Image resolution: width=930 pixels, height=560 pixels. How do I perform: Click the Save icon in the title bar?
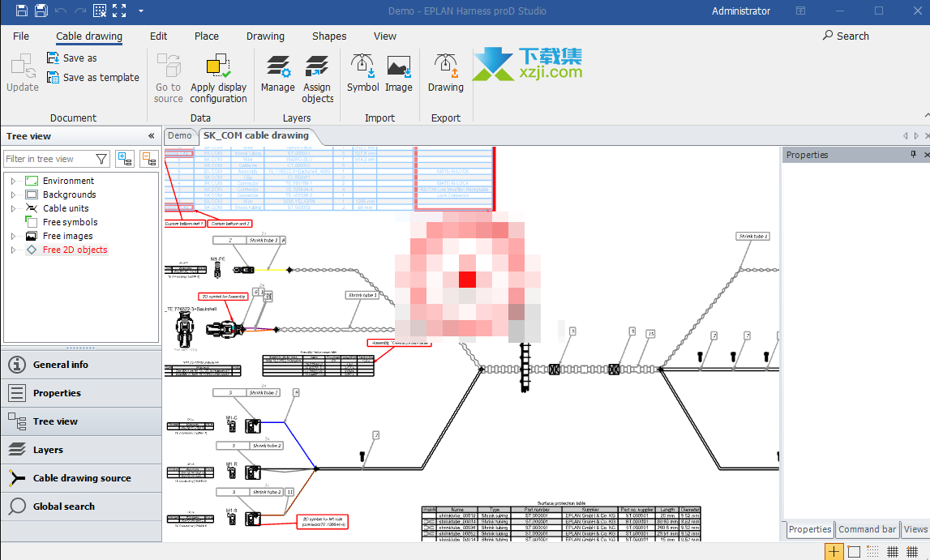(21, 11)
